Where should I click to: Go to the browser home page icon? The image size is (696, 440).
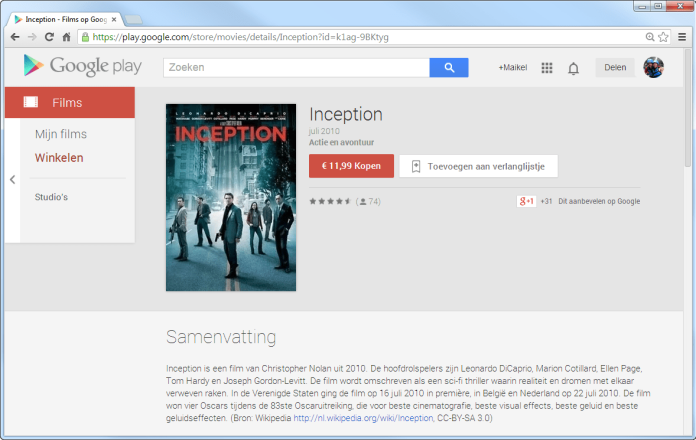click(67, 37)
